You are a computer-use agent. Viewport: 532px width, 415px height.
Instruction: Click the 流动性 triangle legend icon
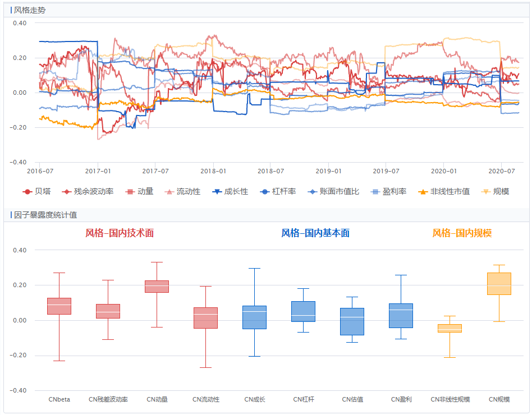coord(169,192)
